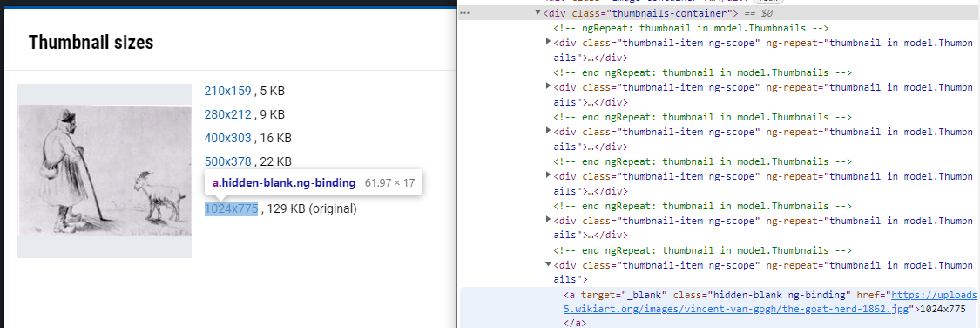Open the 500x378 thumbnail link
Viewport: 980px width, 328px height.
click(227, 161)
